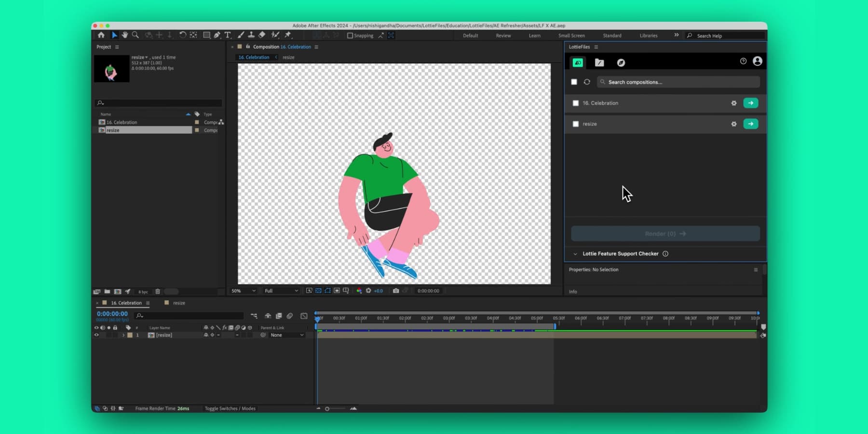Select the Zoom magnifier tool

click(136, 35)
